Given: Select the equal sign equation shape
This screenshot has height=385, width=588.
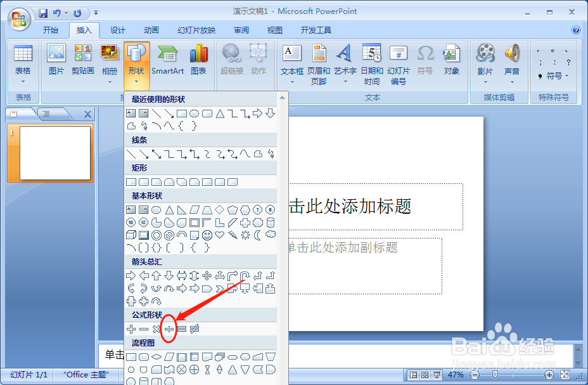Looking at the screenshot, I should click(182, 329).
